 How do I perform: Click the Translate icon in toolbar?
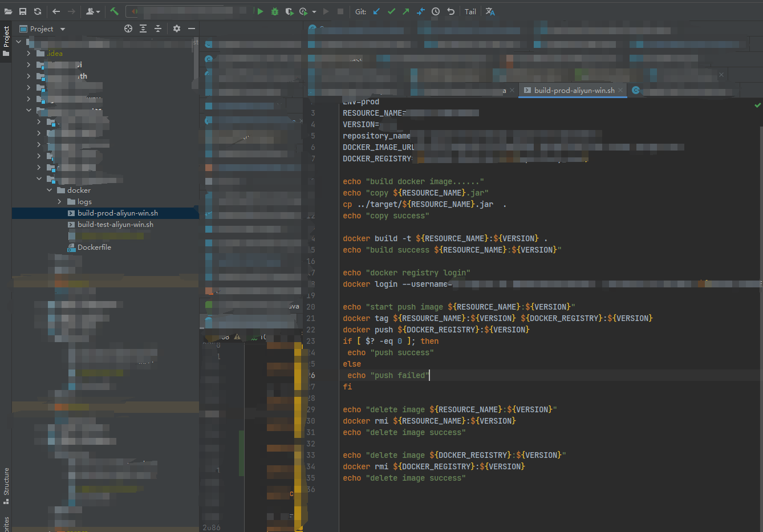coord(490,11)
